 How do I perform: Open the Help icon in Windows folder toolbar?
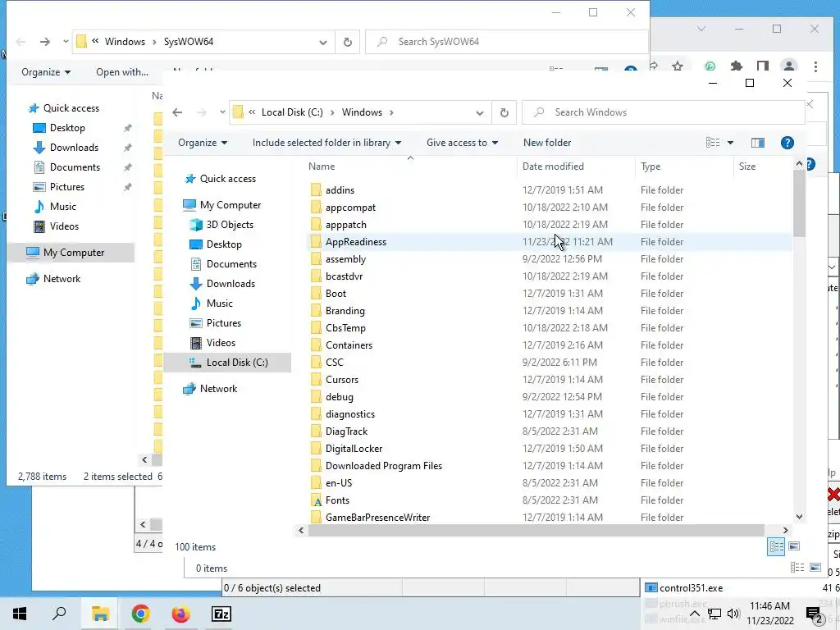pos(787,143)
